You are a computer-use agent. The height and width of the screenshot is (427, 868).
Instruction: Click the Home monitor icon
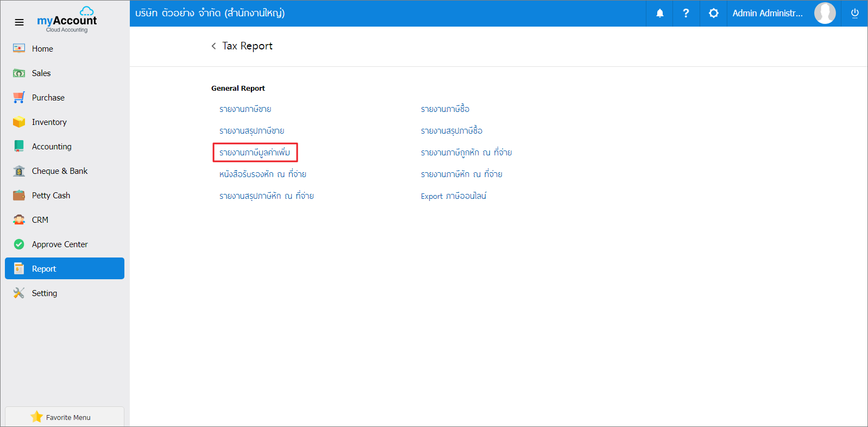[19, 48]
